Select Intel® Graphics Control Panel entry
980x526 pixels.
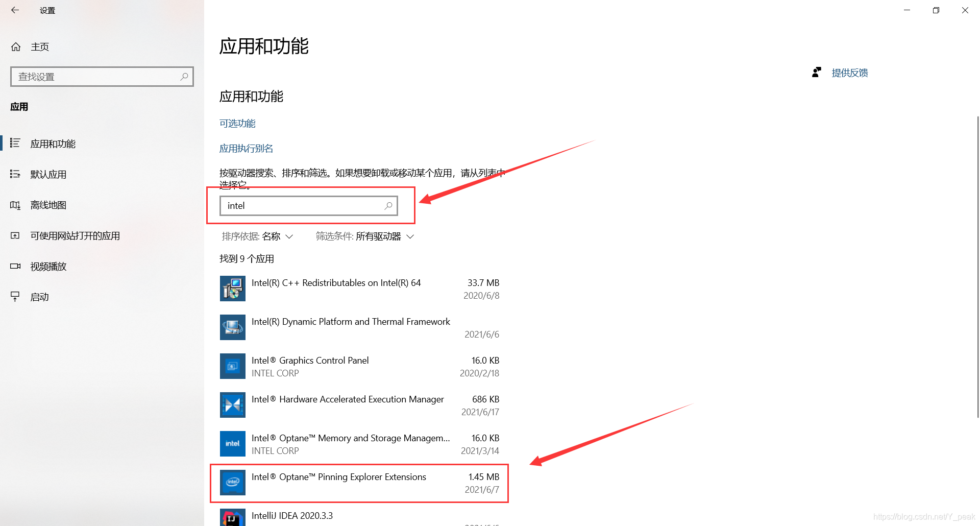pyautogui.click(x=360, y=366)
